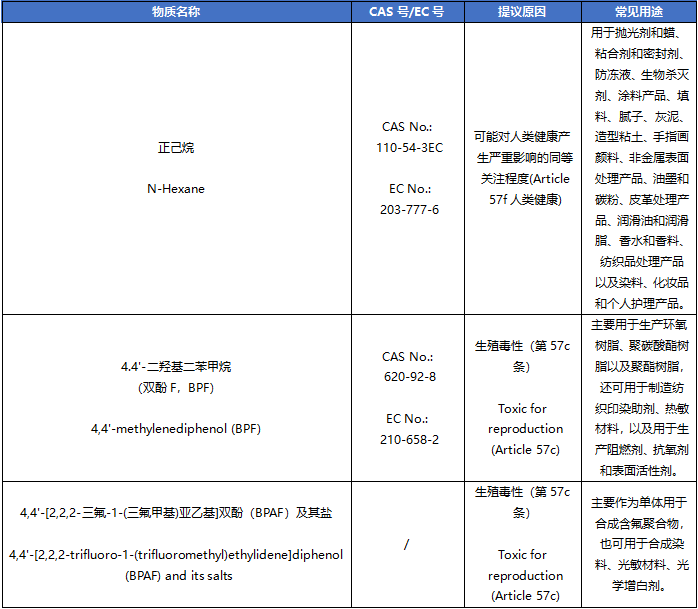Click the slash in the BPAF CAS cell
The image size is (698, 609).
[406, 544]
